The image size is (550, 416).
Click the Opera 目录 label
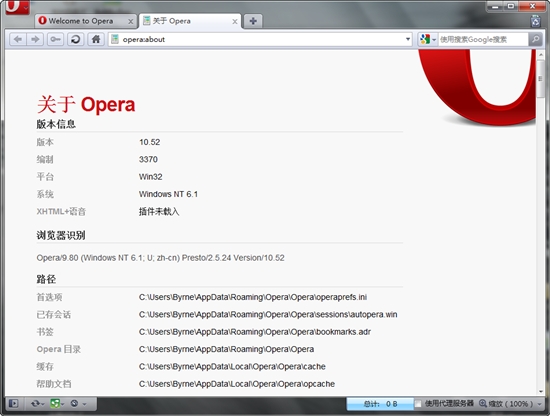click(59, 349)
